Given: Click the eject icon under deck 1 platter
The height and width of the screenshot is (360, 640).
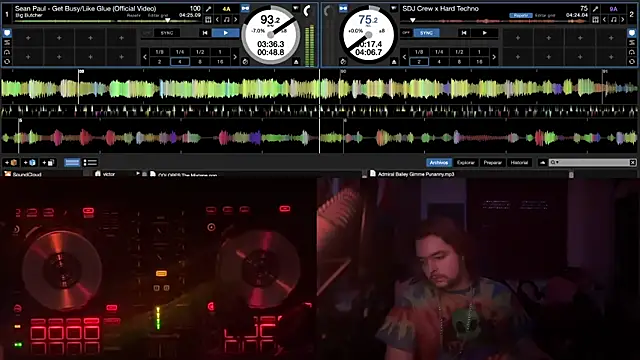Looking at the screenshot, I should pos(296,62).
